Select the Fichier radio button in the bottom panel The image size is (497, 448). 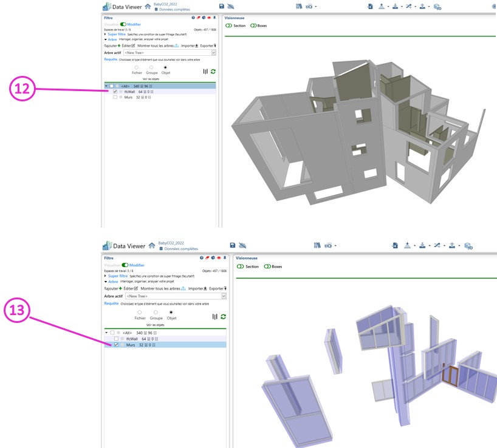[139, 313]
